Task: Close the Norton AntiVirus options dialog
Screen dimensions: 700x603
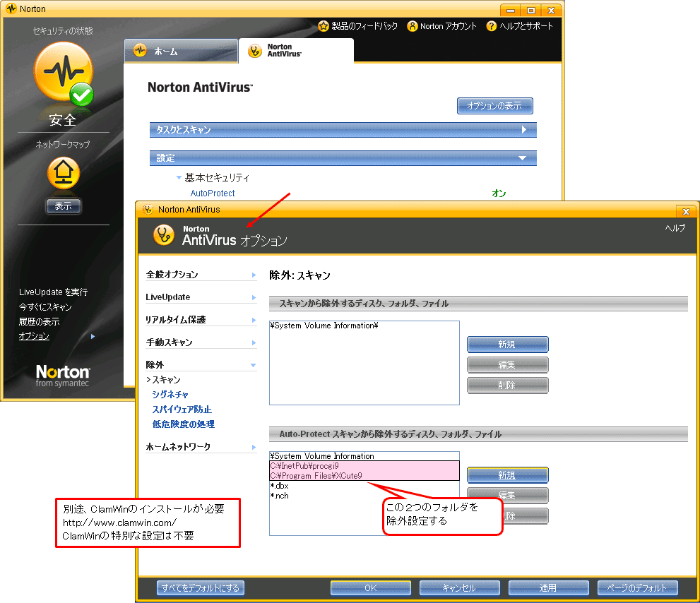Action: [x=686, y=212]
